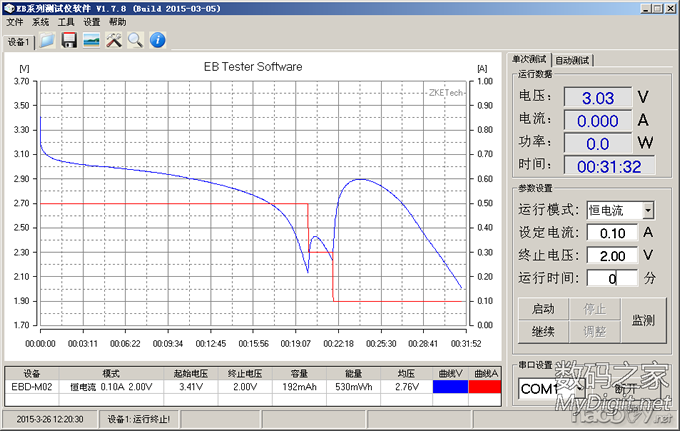Click the picture export toolbar icon

click(91, 40)
